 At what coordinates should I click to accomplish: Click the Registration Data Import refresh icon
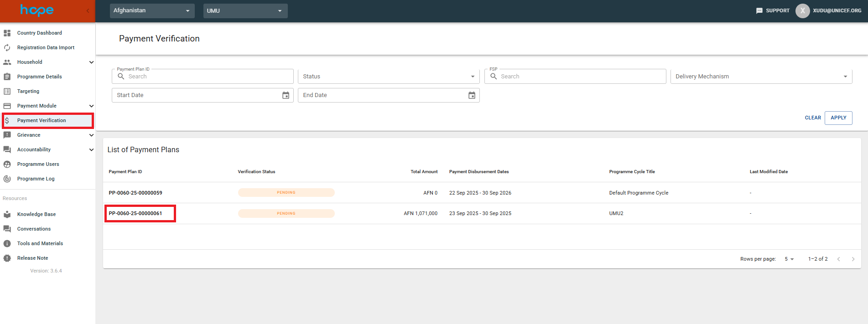(x=7, y=47)
